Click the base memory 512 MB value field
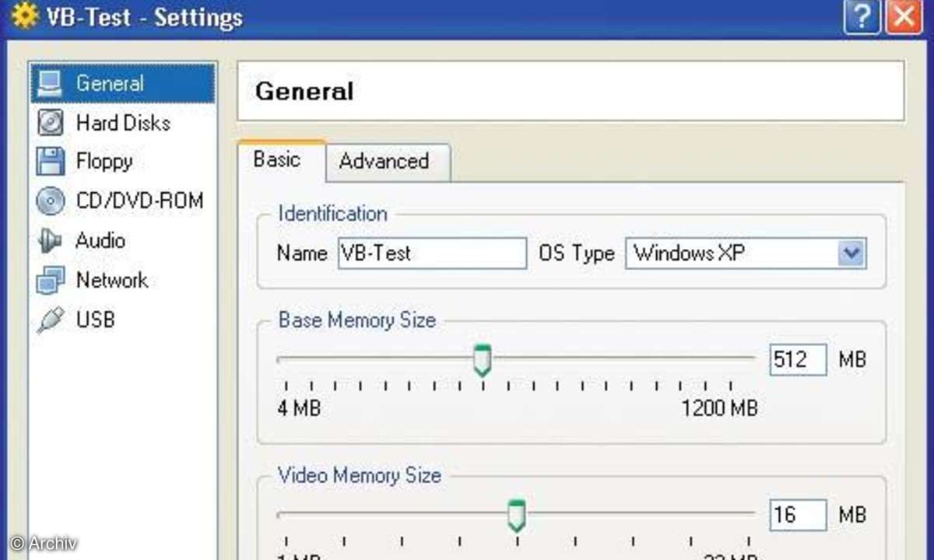 [x=798, y=359]
